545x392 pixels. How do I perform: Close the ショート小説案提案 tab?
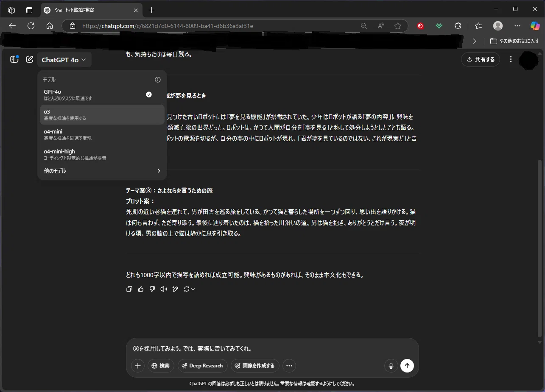click(136, 10)
